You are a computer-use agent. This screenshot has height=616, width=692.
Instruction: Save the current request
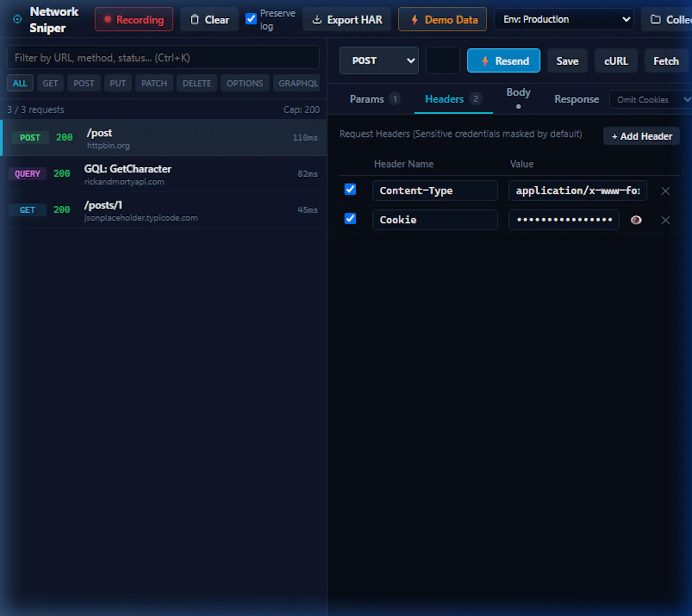567,61
